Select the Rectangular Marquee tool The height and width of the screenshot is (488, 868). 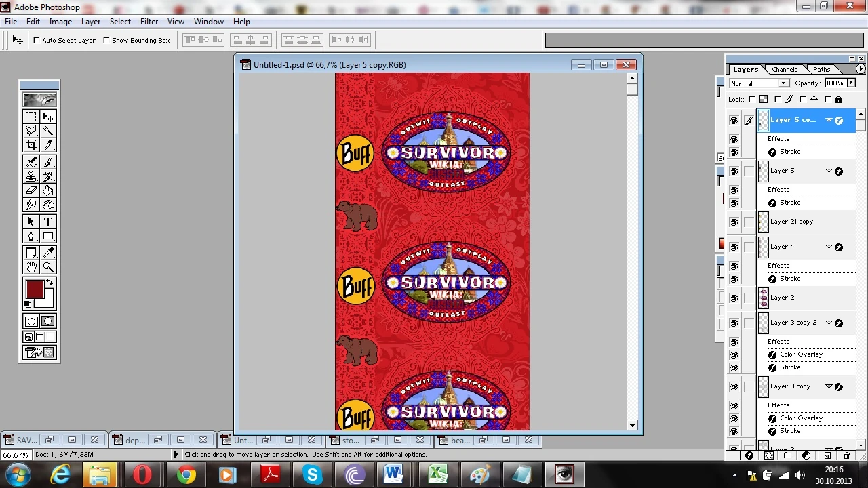click(31, 117)
